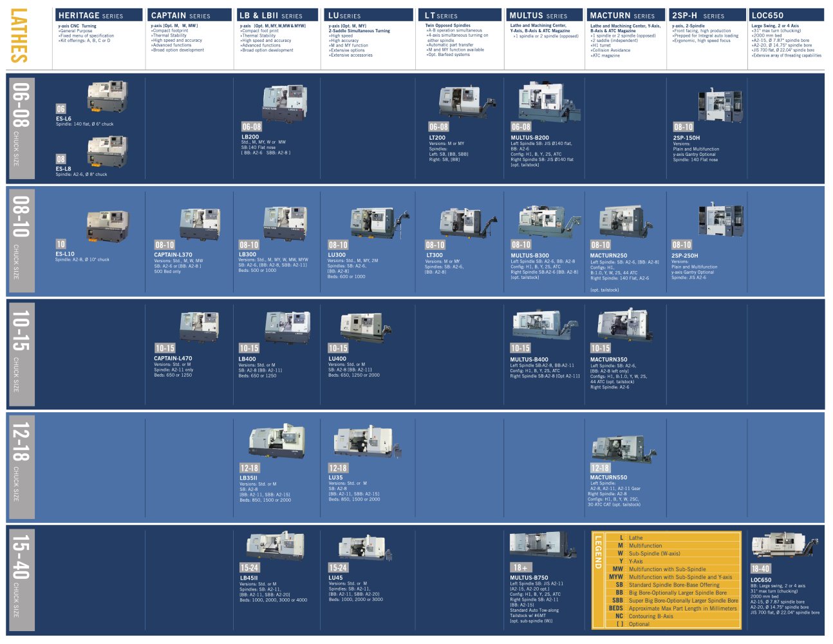Select the 'L Lathe' legend entry
This screenshot has width=833, height=644.
[673, 538]
